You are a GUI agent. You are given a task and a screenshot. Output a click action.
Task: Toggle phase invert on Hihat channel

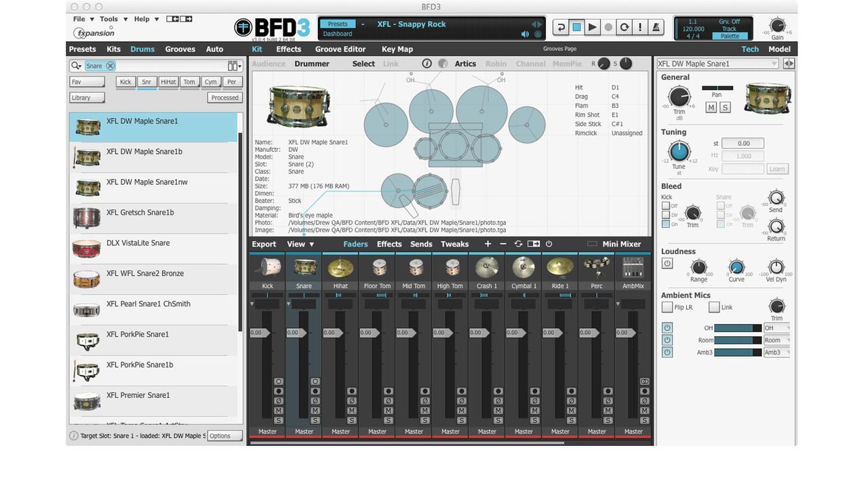351,401
